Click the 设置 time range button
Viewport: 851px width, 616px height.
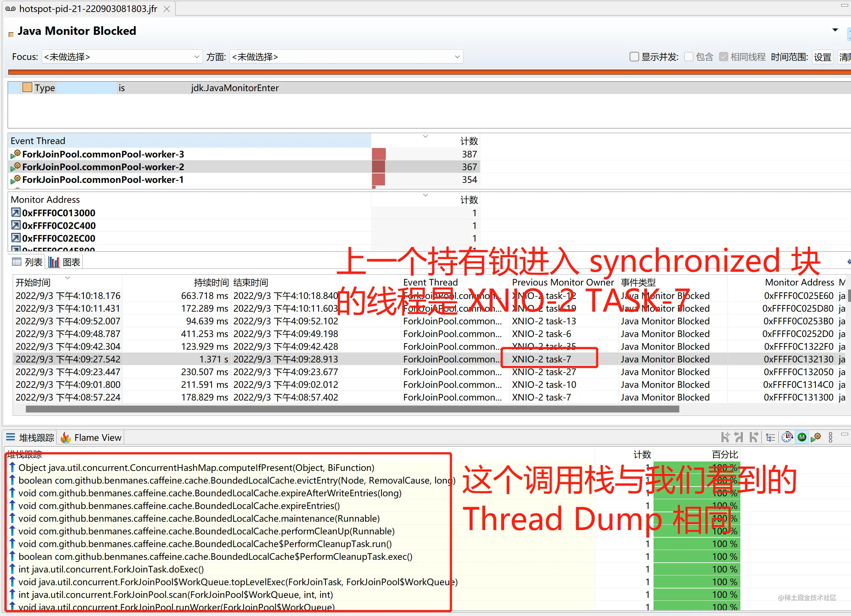(822, 57)
